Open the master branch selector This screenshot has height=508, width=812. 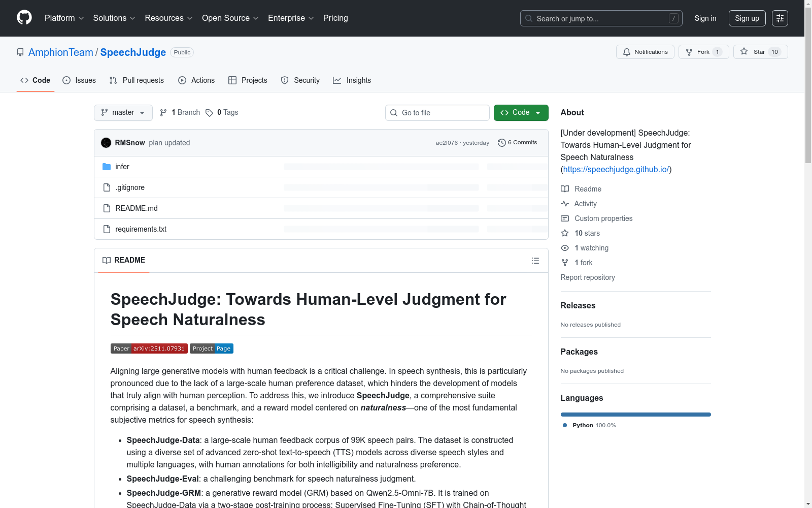(x=123, y=113)
